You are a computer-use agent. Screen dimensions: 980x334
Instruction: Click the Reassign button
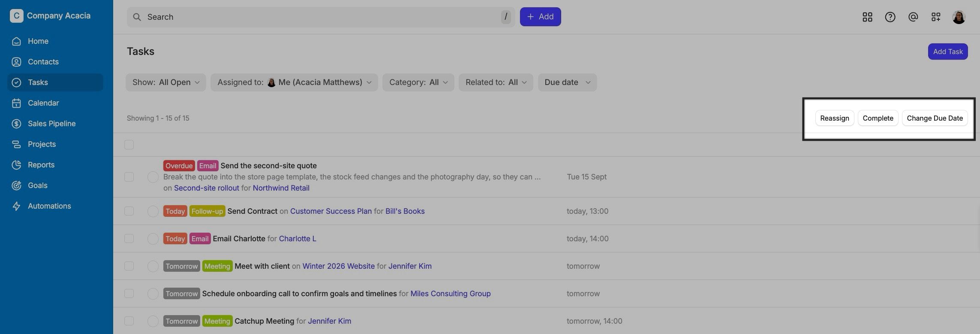click(x=835, y=118)
